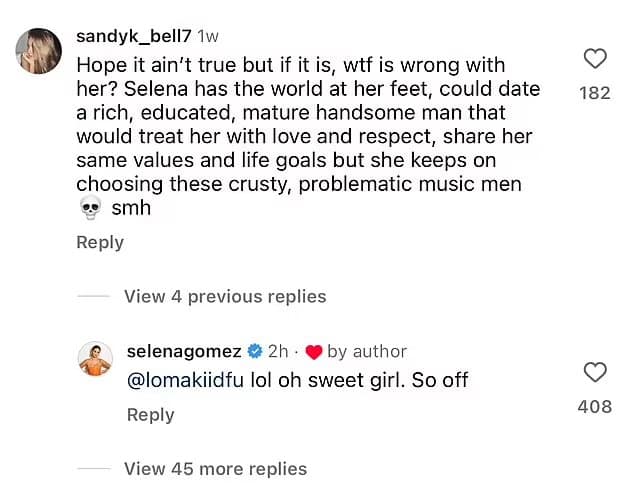Open selenagomez's profile avatar

pos(95,359)
